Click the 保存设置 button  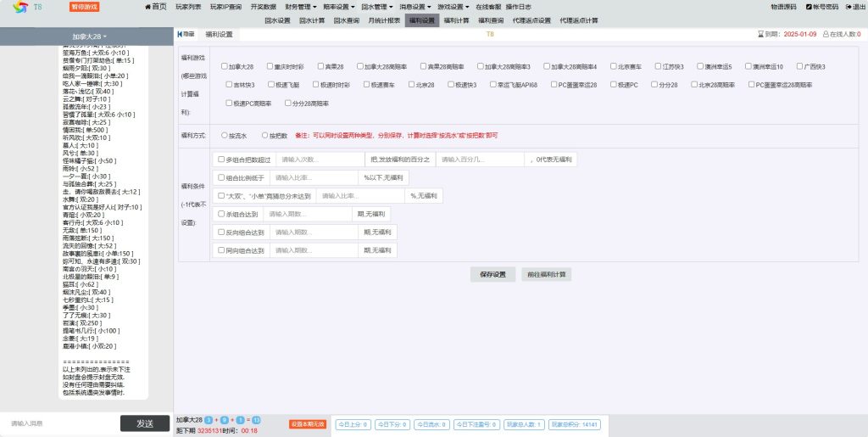click(492, 275)
